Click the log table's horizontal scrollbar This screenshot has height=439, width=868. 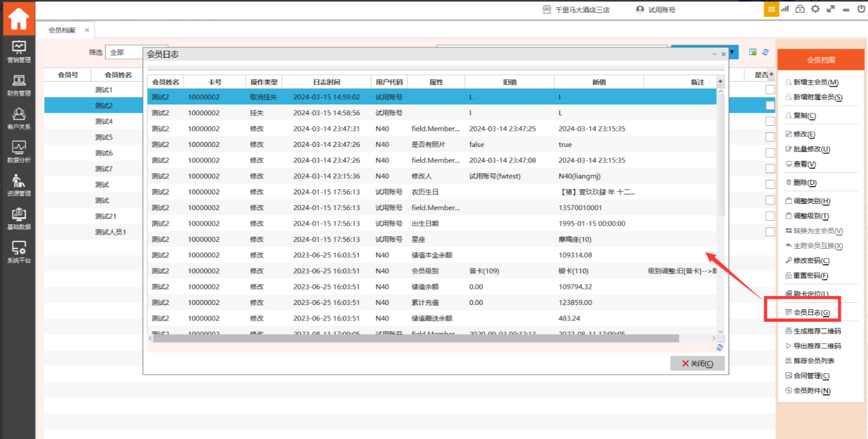click(415, 338)
